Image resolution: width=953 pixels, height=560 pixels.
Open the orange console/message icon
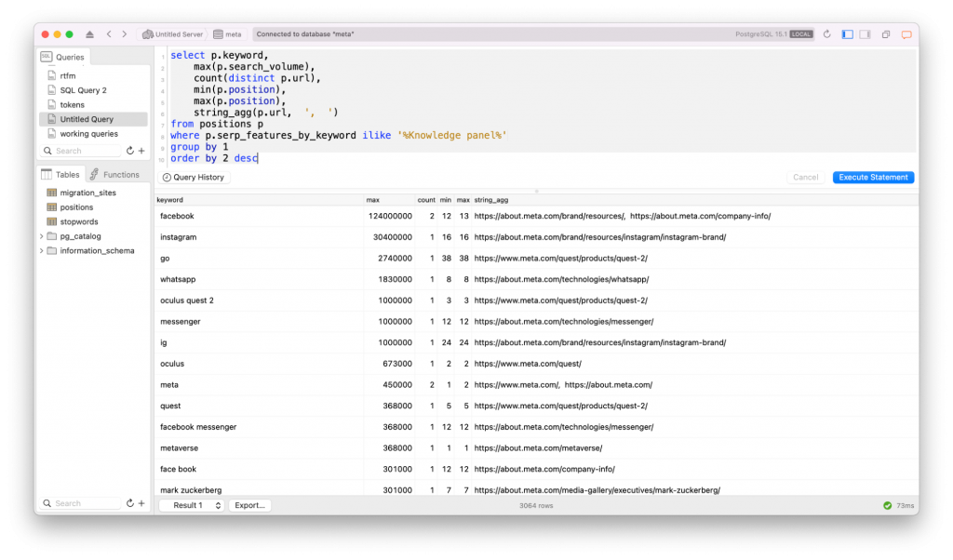(906, 34)
